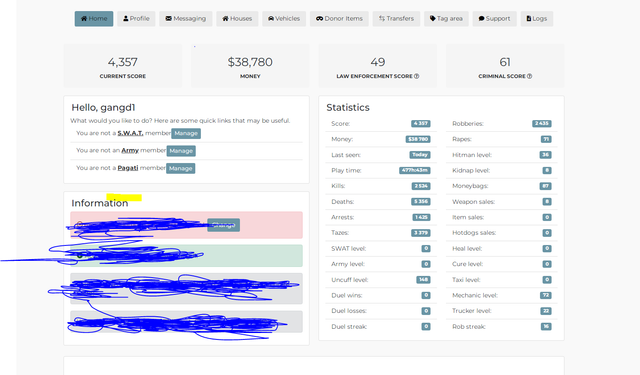Click the help icon beside Law Enforcement Score
The width and height of the screenshot is (640, 375).
point(416,76)
